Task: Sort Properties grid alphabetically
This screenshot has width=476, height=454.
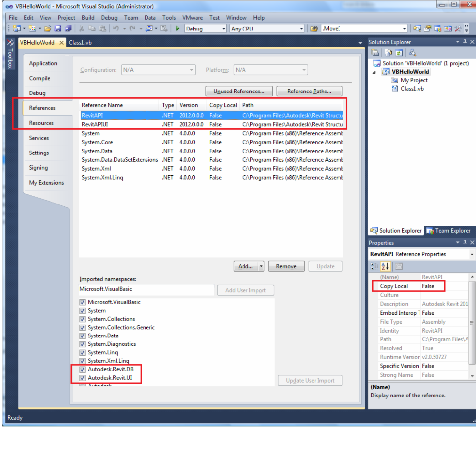Action: 385,266
